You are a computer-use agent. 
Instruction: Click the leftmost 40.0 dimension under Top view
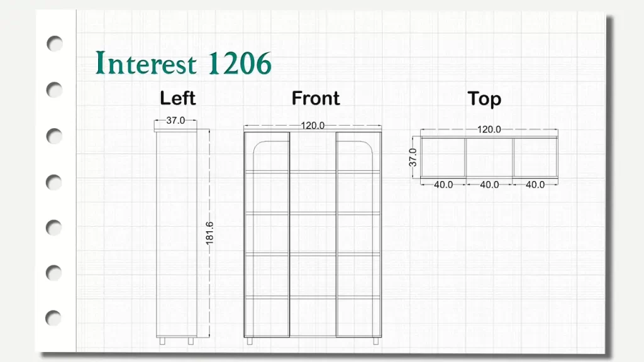click(443, 185)
